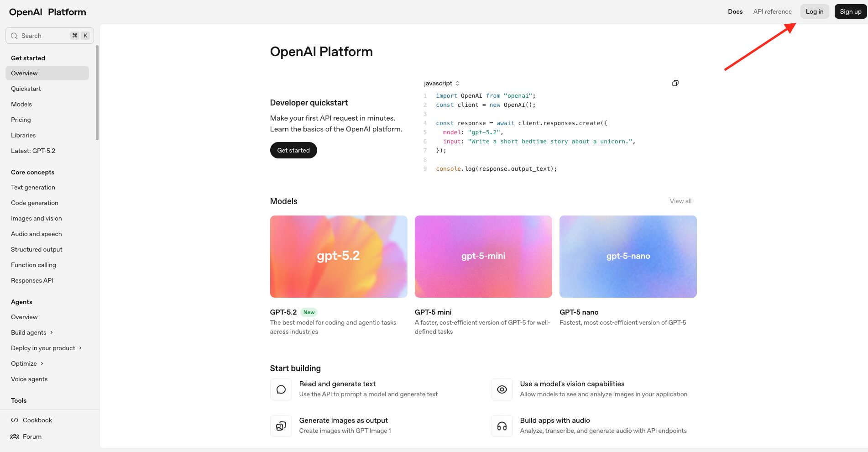The height and width of the screenshot is (452, 868).
Task: Open the Docs menu item
Action: [x=735, y=11]
